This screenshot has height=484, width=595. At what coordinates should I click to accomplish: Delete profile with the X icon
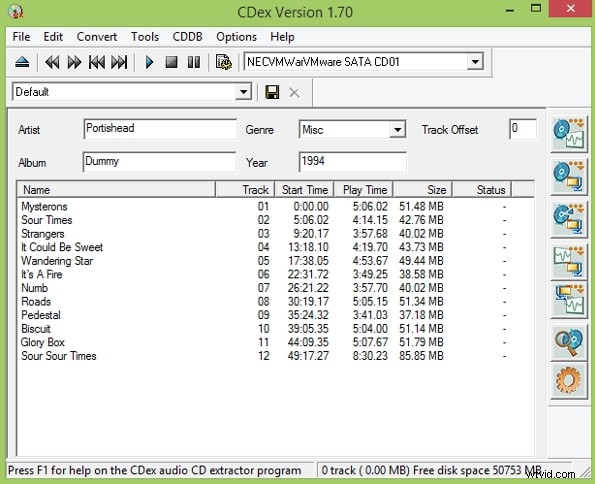click(294, 92)
